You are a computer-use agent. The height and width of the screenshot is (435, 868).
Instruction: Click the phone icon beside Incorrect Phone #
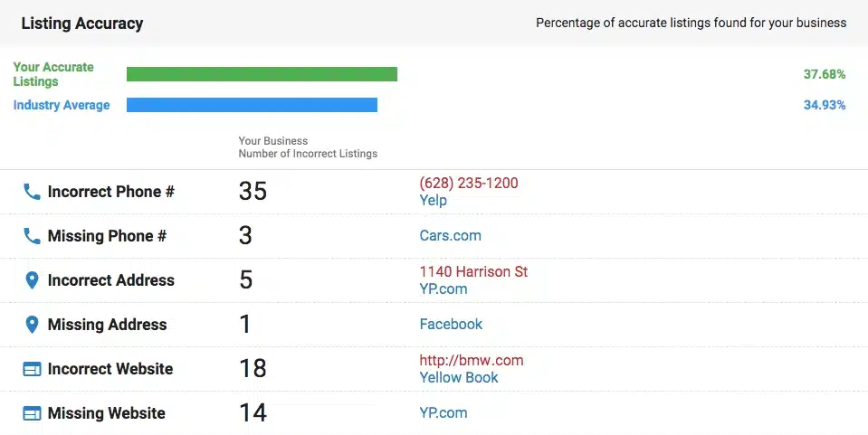pyautogui.click(x=32, y=192)
